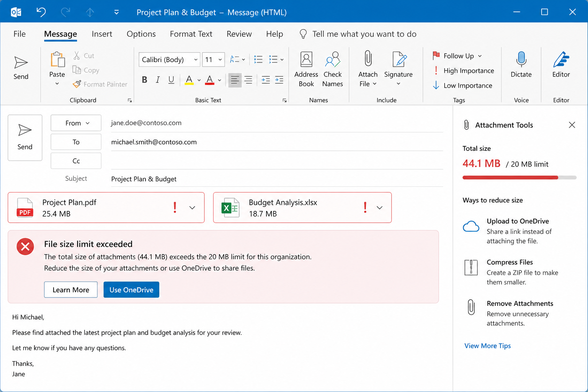Click the Undo arrow in the title bar

click(41, 12)
